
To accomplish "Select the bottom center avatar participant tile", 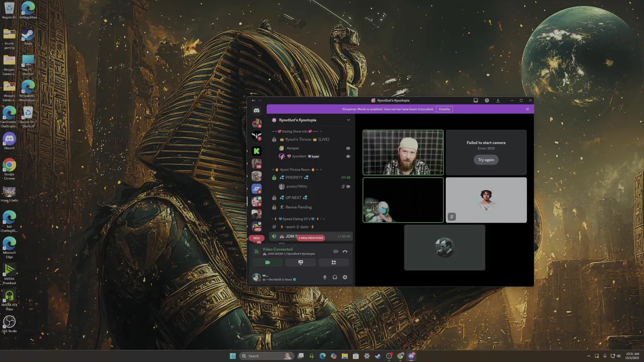I will point(445,247).
